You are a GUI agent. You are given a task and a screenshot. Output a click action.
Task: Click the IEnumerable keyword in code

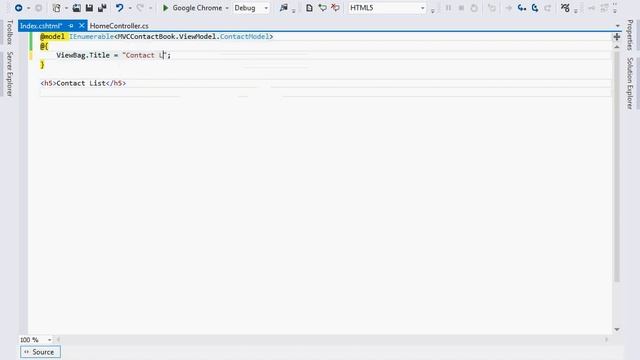(91, 36)
